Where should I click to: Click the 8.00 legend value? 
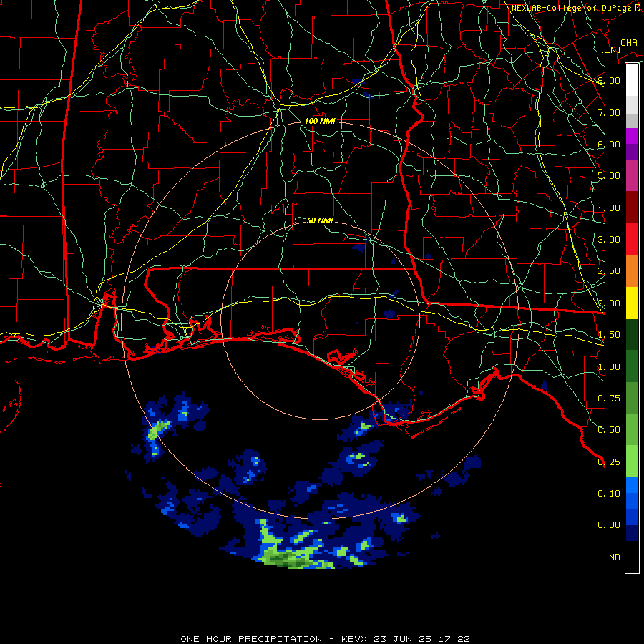609,80
